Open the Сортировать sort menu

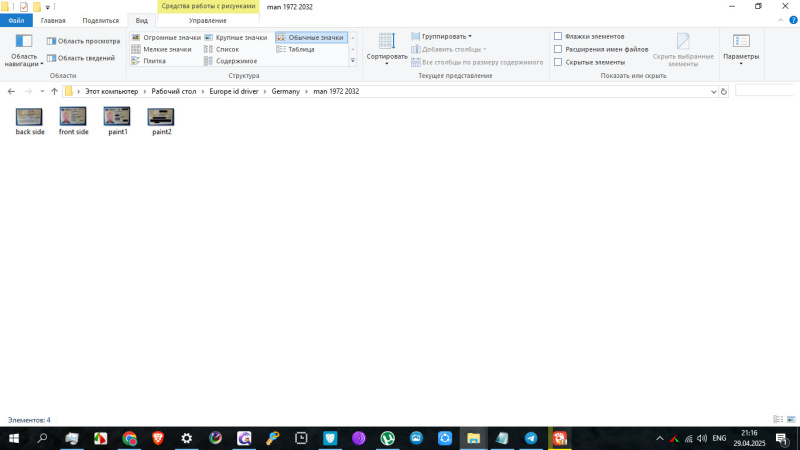click(386, 46)
